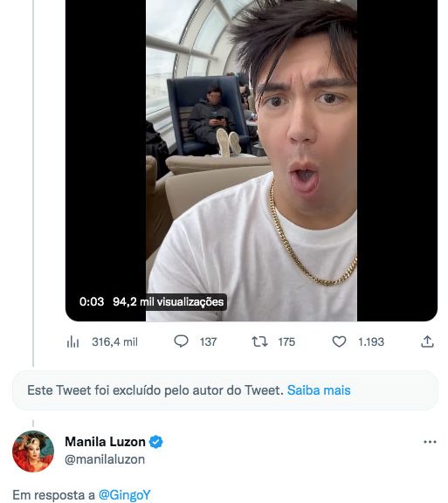The image size is (448, 503).
Task: Open tweet analytics bar chart icon
Action: (x=72, y=341)
